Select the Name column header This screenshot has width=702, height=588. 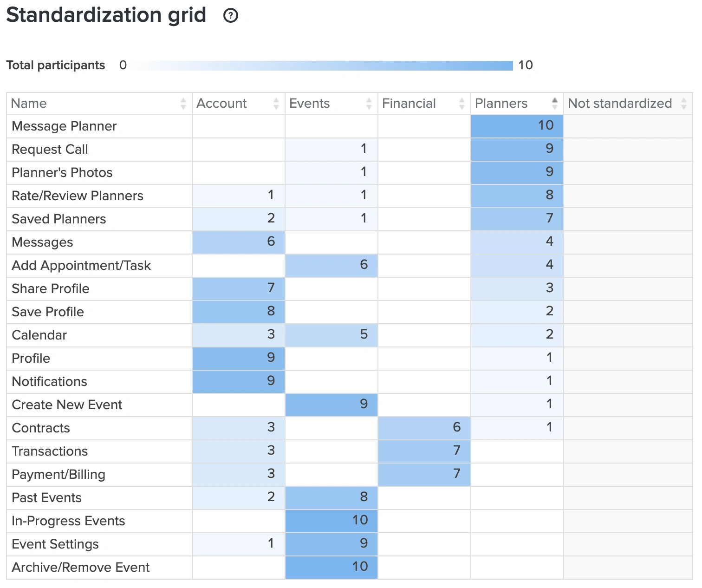[29, 103]
